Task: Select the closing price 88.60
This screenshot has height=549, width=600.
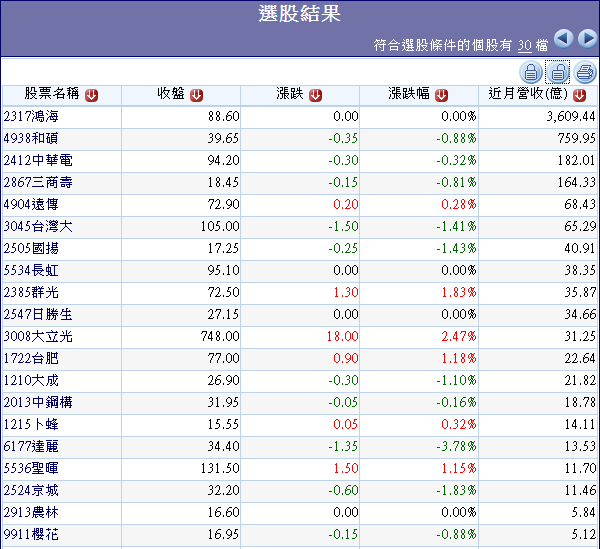Action: (x=223, y=116)
